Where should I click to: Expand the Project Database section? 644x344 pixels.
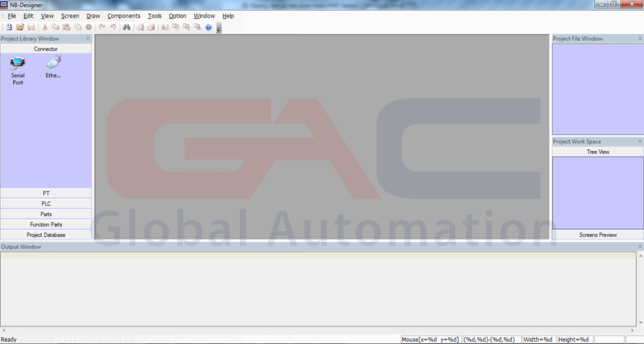46,235
